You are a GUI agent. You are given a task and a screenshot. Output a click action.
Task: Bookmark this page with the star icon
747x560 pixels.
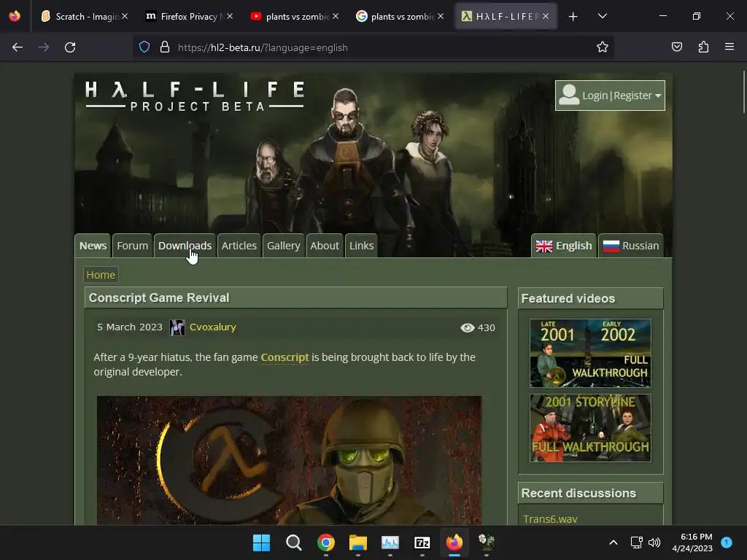pos(602,47)
